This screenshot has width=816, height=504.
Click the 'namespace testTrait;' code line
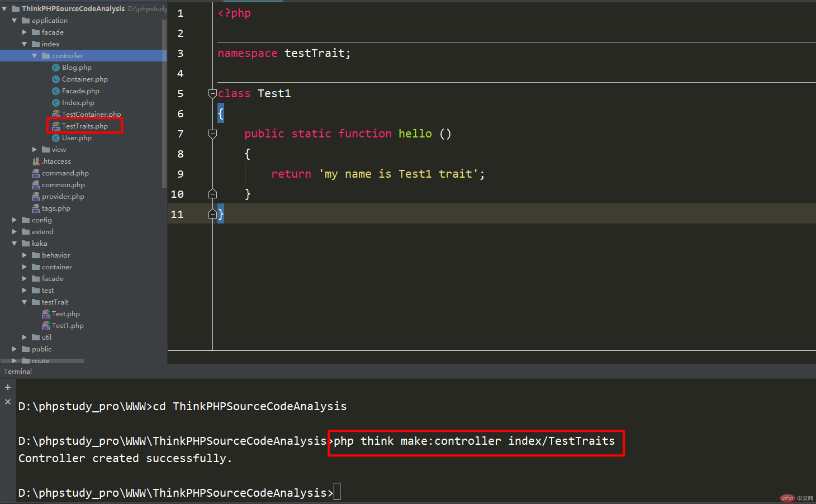click(284, 54)
